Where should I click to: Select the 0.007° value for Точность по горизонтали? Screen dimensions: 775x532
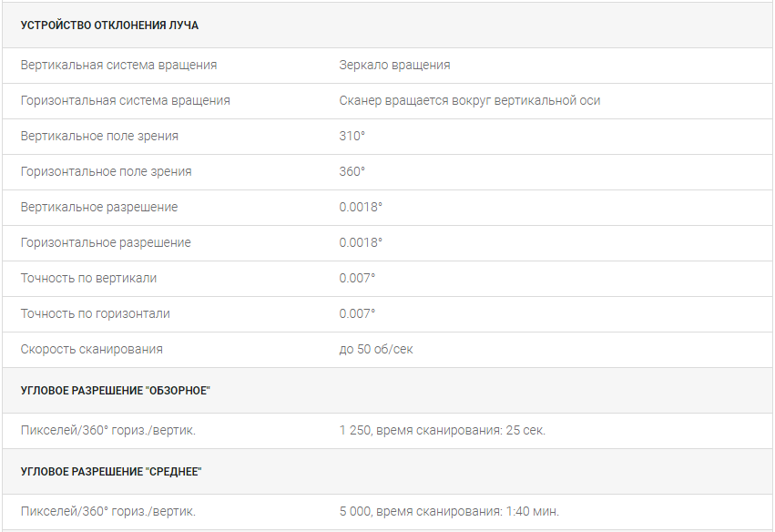tap(357, 314)
